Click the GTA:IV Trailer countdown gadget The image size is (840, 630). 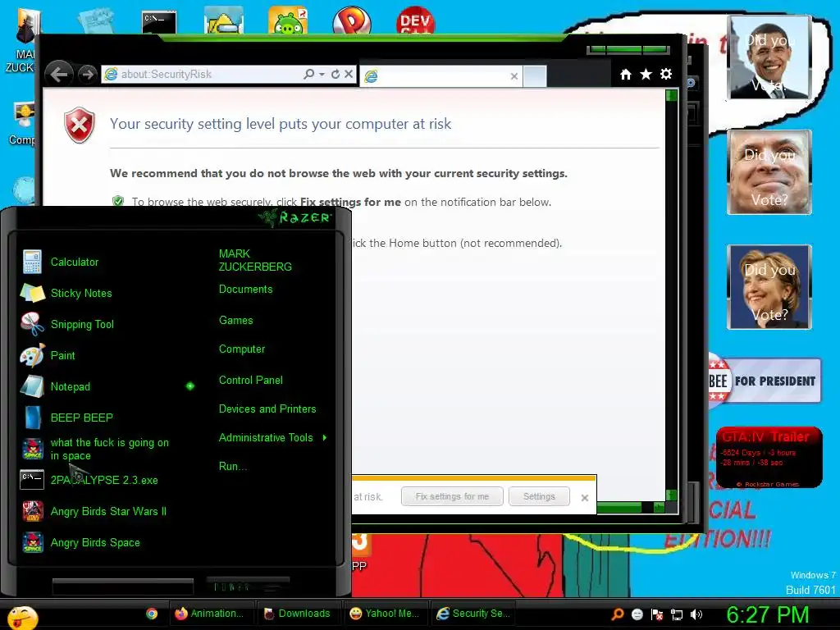coord(769,458)
